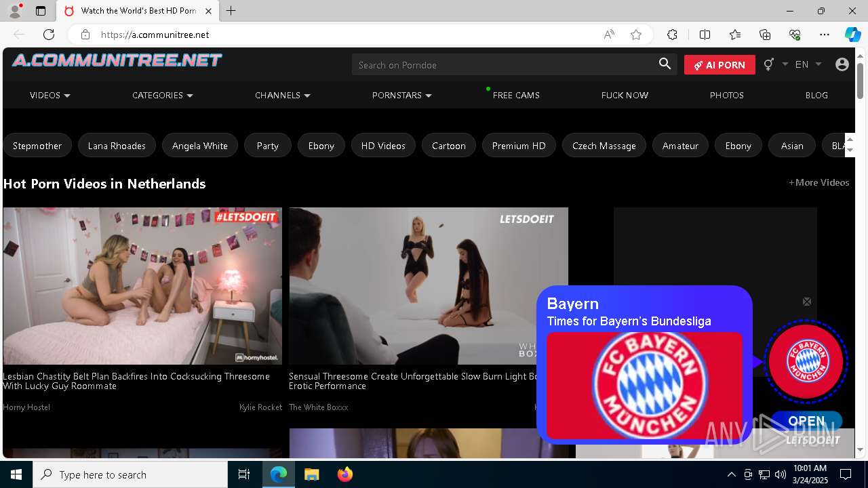Open the notification center icon
This screenshot has width=868, height=488.
[846, 474]
